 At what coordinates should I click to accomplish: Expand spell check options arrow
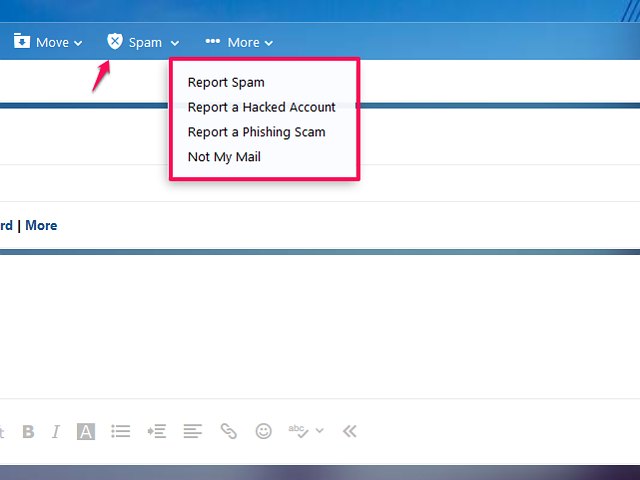pyautogui.click(x=320, y=432)
